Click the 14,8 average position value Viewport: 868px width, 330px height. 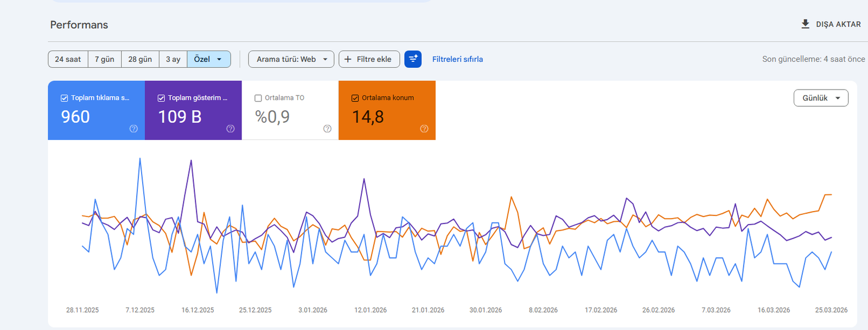point(368,117)
